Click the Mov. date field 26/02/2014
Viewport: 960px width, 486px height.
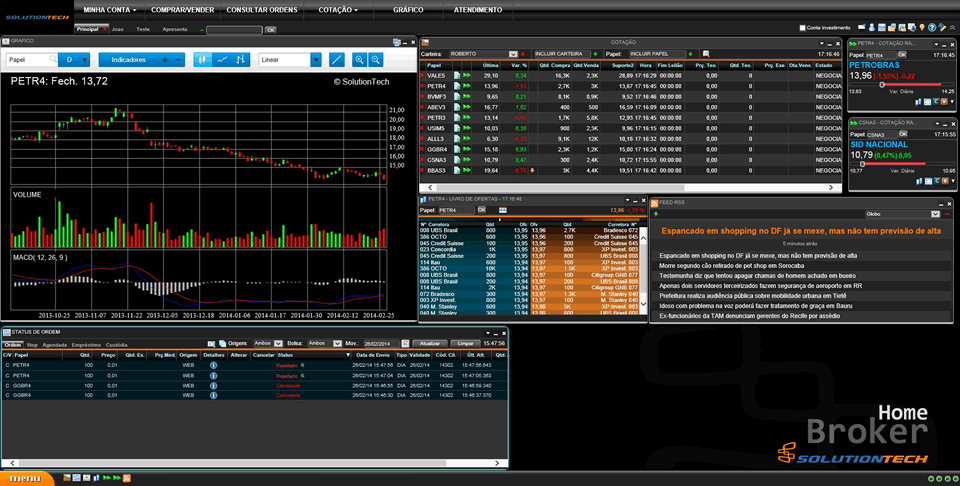[381, 344]
